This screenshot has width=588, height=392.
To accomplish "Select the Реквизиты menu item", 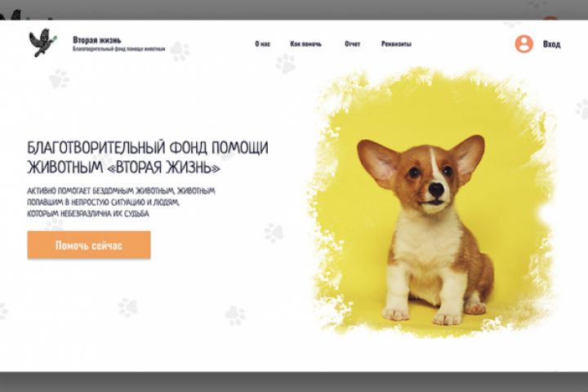I will pyautogui.click(x=396, y=44).
